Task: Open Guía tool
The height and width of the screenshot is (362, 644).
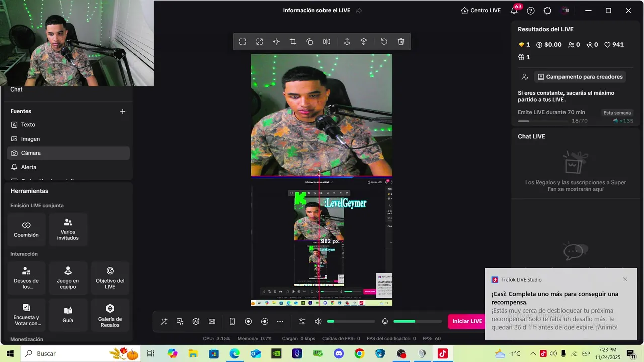Action: pos(68,315)
